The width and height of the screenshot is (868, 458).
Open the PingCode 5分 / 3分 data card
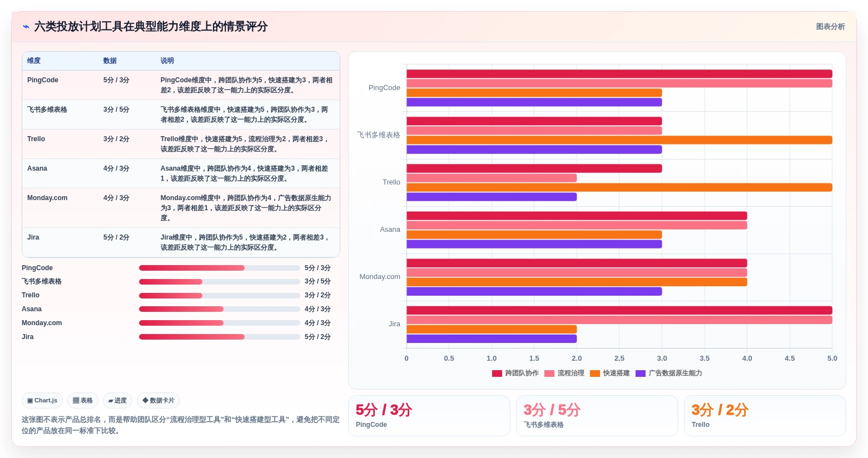coord(429,416)
